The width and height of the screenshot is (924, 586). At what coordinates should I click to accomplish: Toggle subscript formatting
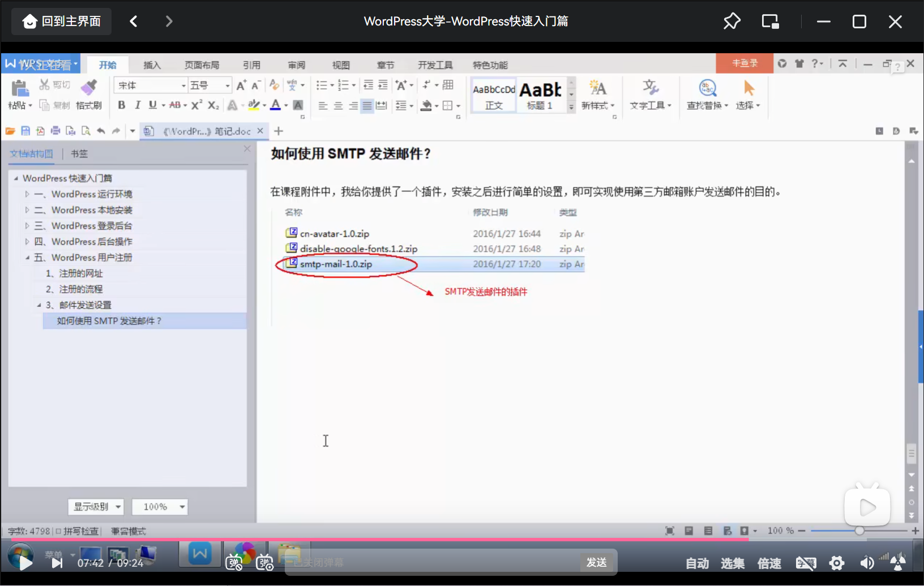pos(213,105)
